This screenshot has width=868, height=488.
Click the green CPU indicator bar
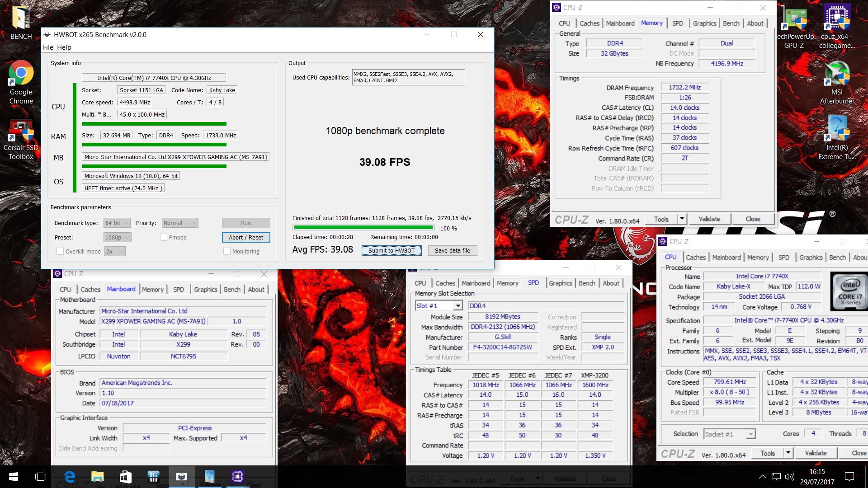(x=154, y=124)
